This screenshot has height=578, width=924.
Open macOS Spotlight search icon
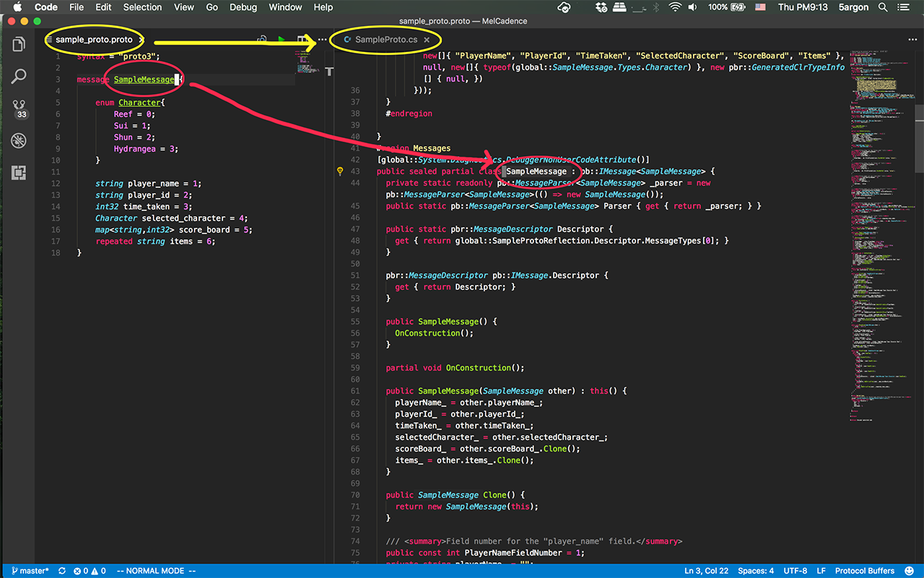pos(883,7)
